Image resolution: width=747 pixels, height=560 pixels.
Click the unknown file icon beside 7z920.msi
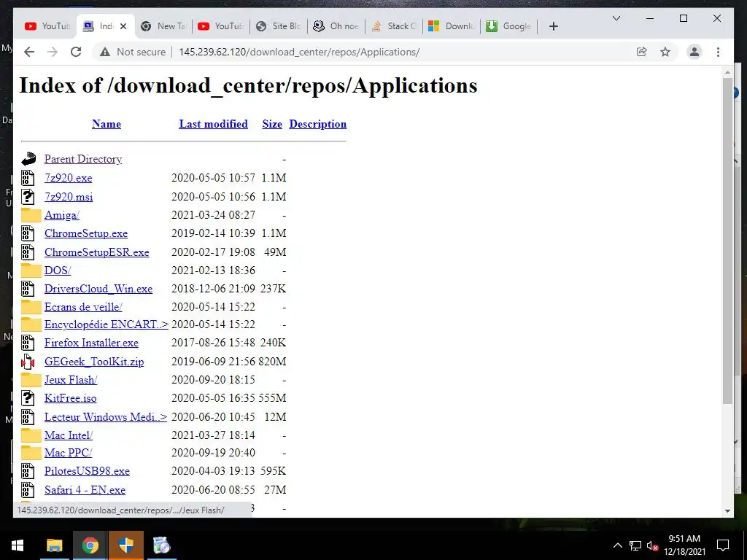pos(28,197)
